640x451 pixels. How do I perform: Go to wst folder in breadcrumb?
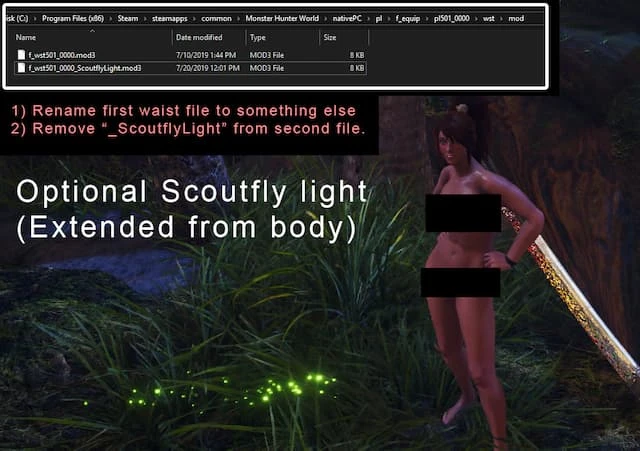click(x=489, y=19)
